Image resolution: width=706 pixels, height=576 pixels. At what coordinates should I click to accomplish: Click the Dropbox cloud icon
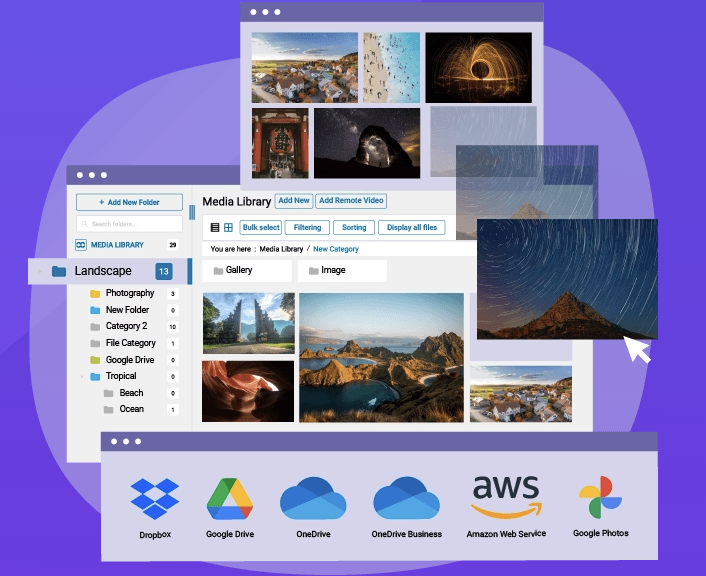[154, 499]
